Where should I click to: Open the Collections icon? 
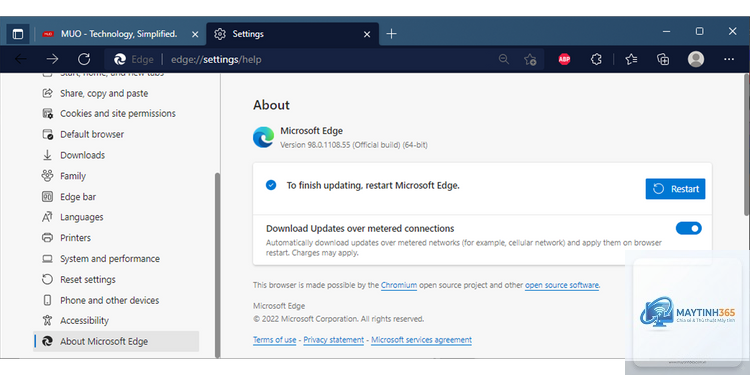(663, 59)
